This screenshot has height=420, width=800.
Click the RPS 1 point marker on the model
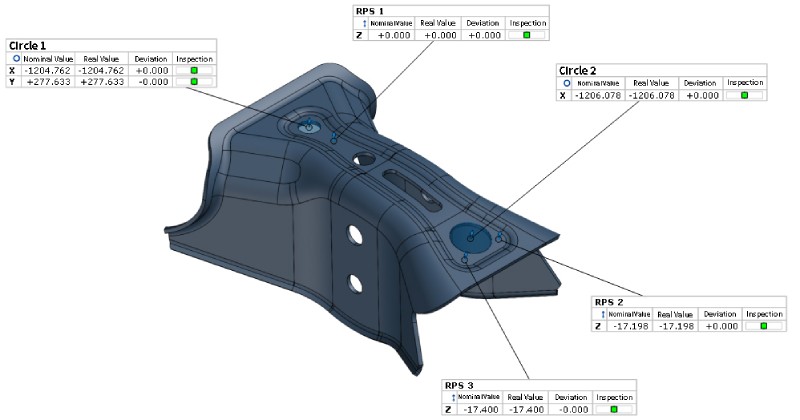point(334,139)
